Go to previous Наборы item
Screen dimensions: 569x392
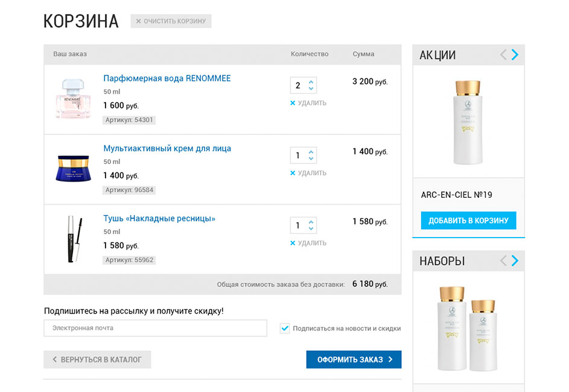coord(503,261)
